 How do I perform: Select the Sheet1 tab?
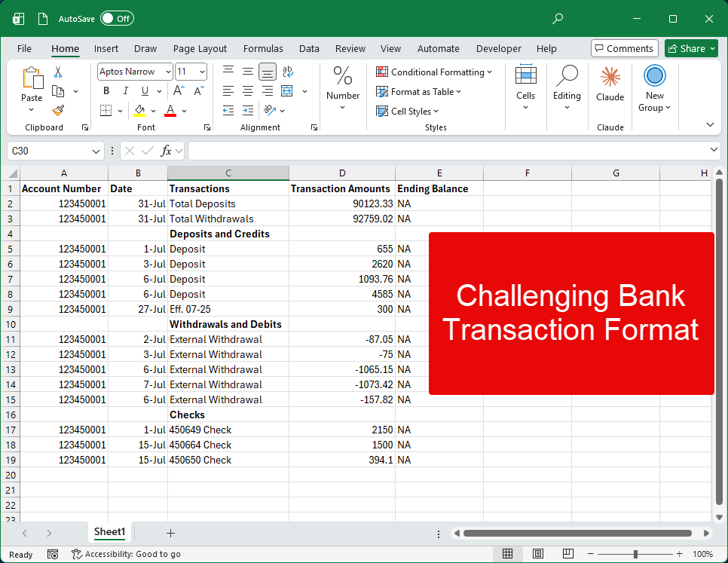tap(109, 532)
